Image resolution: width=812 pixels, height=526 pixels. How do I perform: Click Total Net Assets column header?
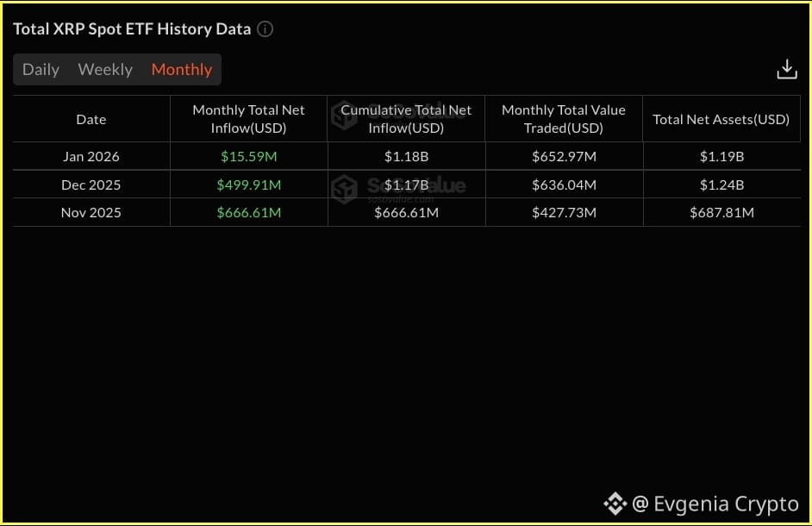721,120
